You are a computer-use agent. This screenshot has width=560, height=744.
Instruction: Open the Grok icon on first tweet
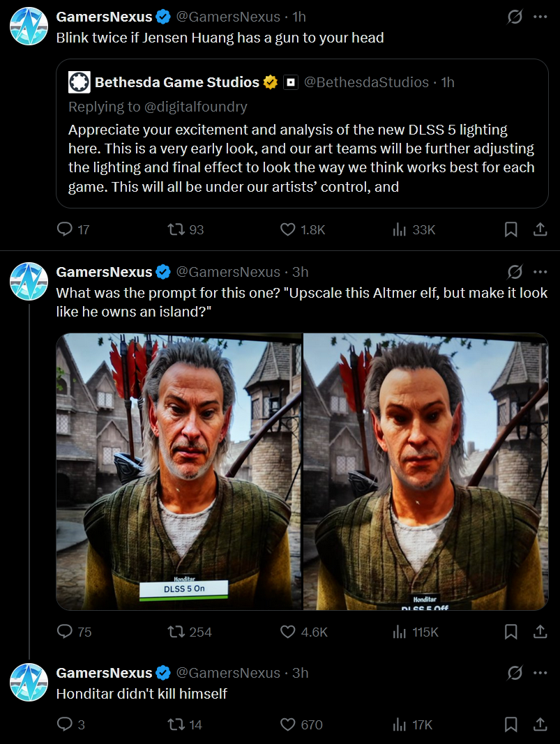click(x=515, y=17)
